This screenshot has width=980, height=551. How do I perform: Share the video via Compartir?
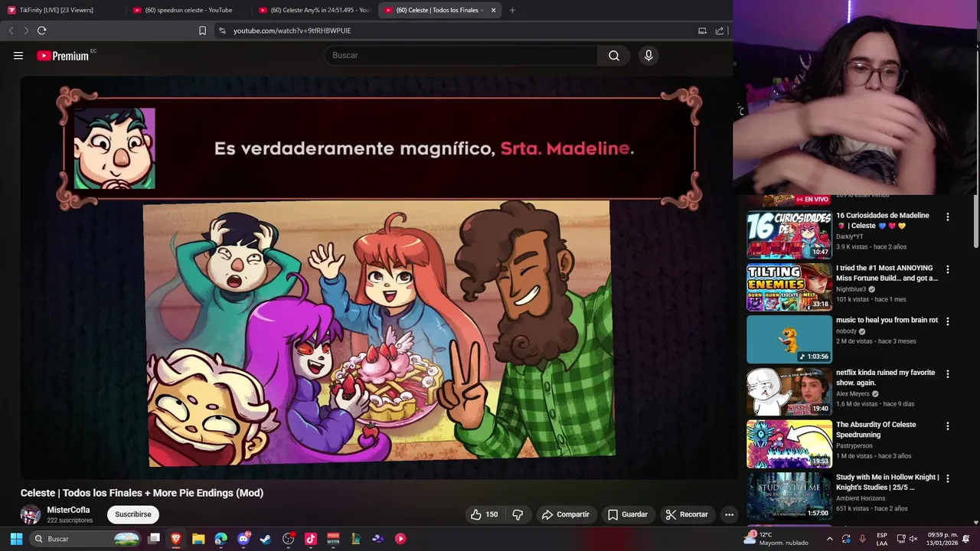click(565, 514)
